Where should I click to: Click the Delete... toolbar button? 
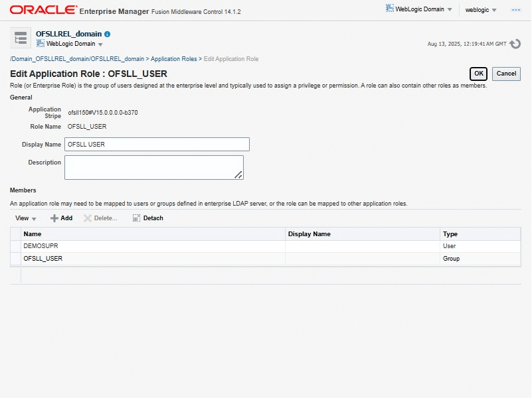coord(100,218)
